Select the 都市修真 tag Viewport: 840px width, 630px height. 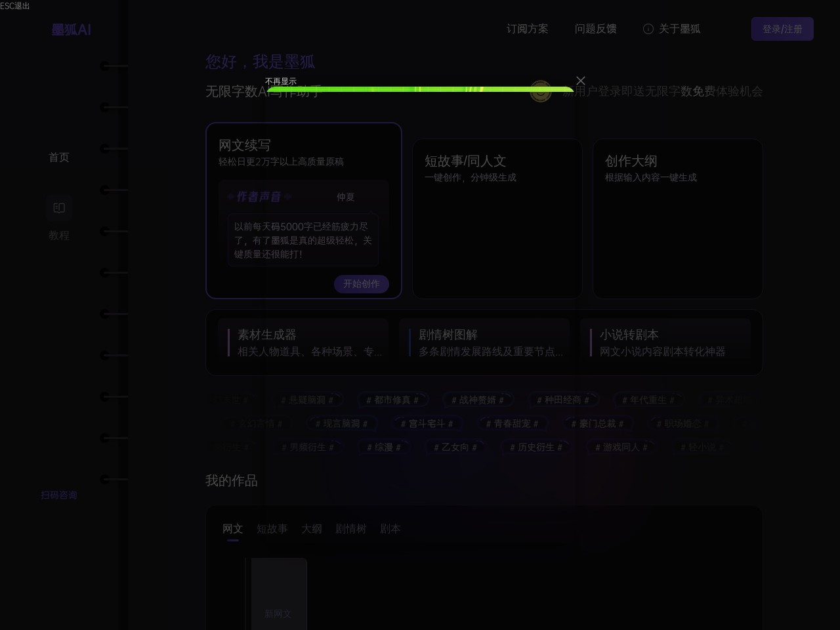392,400
